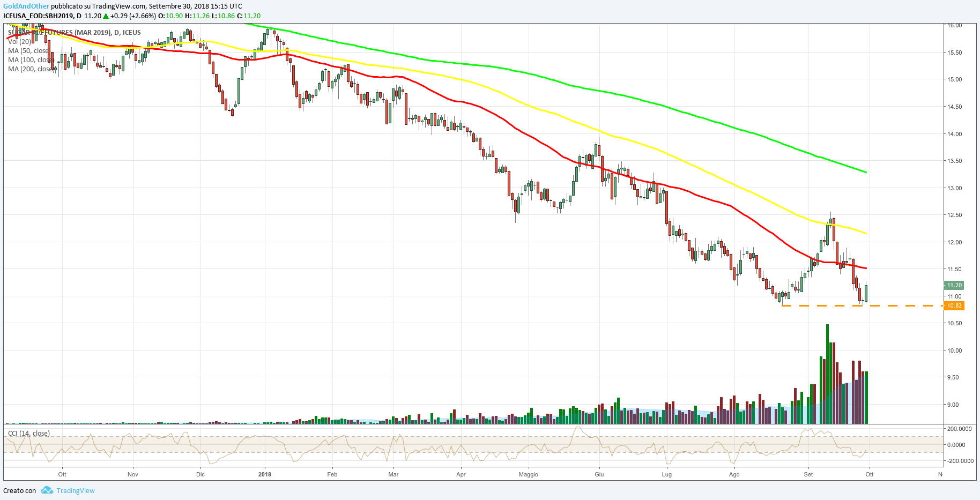Open the TradingView link in the footer

(76, 491)
